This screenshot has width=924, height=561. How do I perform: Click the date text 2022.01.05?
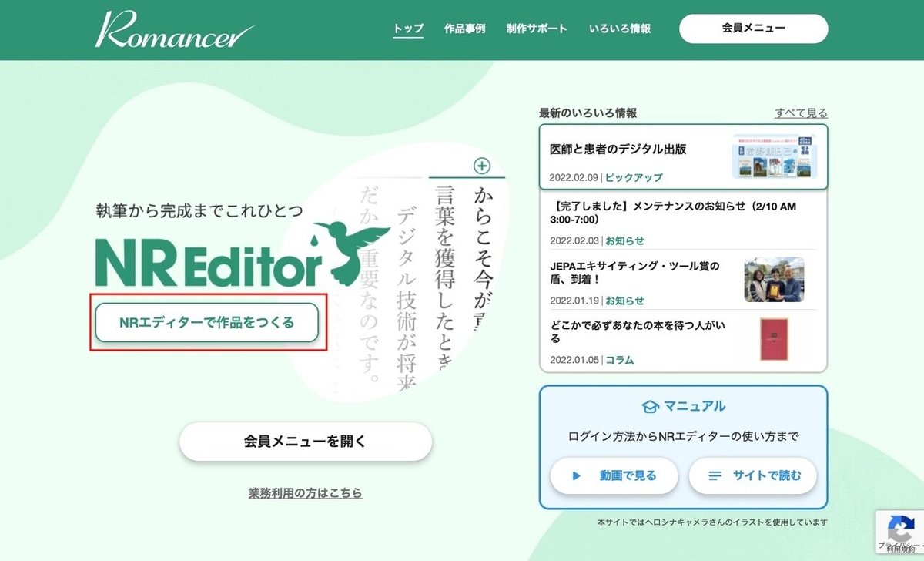click(574, 360)
